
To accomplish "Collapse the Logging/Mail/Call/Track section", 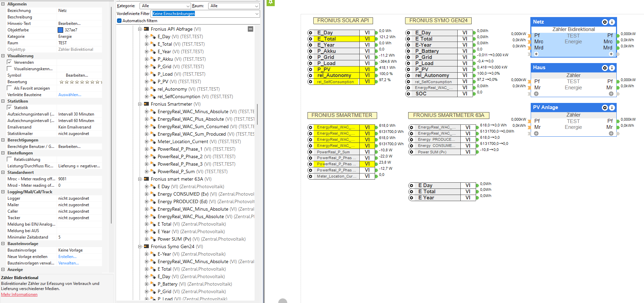I will [3, 192].
